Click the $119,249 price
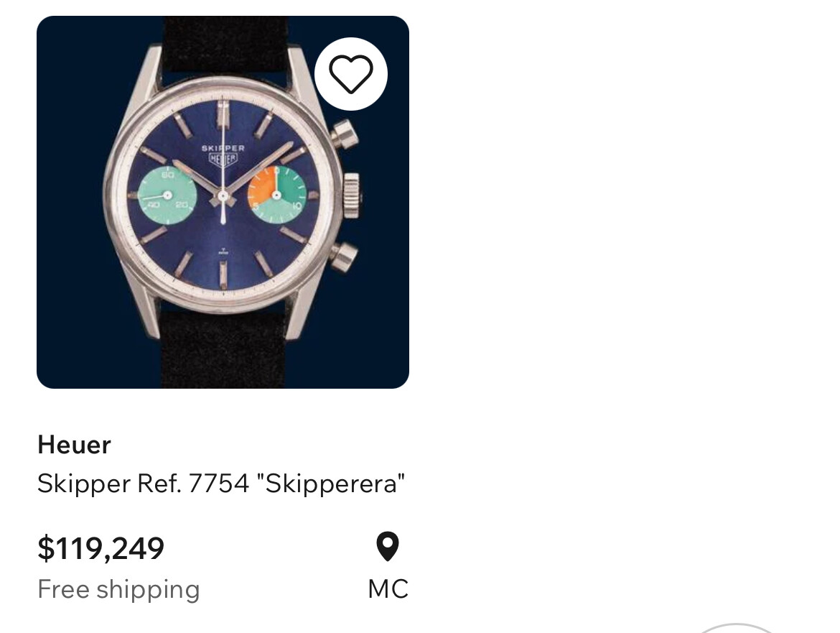Viewport: 840px width, 633px height. tap(101, 548)
